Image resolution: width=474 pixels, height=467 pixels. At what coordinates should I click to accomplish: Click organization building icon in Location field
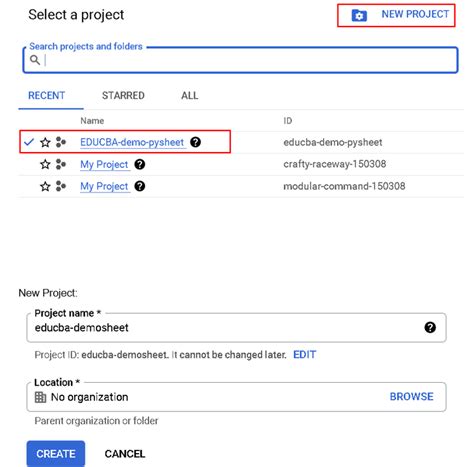[40, 397]
